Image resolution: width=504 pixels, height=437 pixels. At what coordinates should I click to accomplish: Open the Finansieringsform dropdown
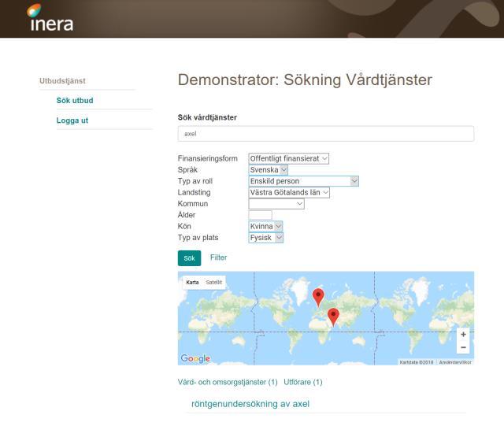click(288, 158)
